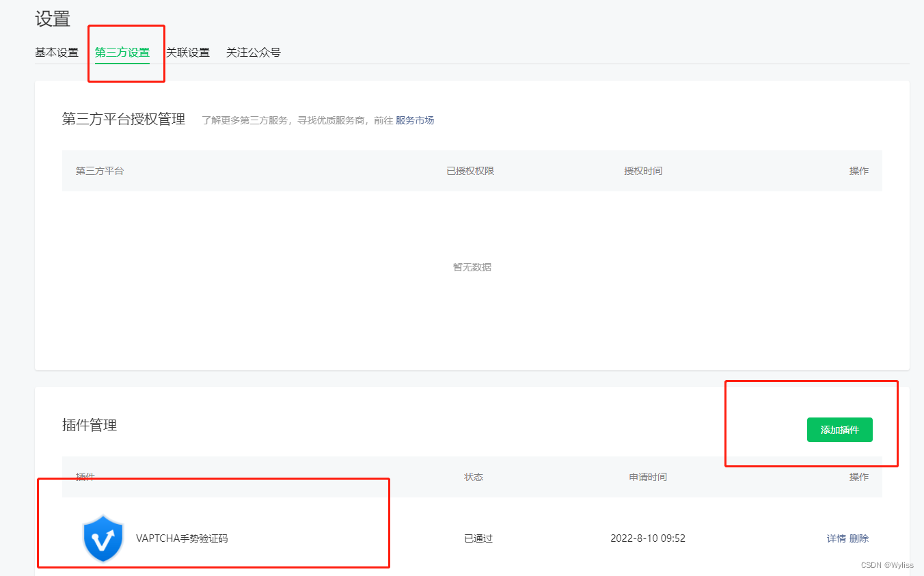Click the 授权时间 column header
This screenshot has width=924, height=576.
pyautogui.click(x=643, y=171)
